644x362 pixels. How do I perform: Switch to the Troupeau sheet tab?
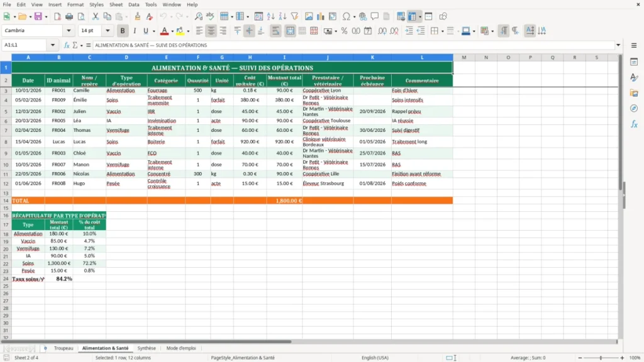tap(64, 348)
